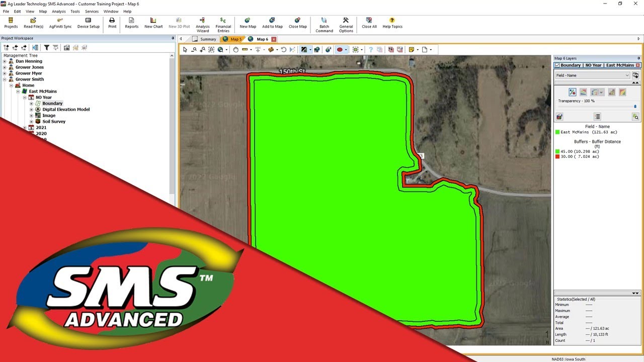Open the Window menu

click(111, 11)
